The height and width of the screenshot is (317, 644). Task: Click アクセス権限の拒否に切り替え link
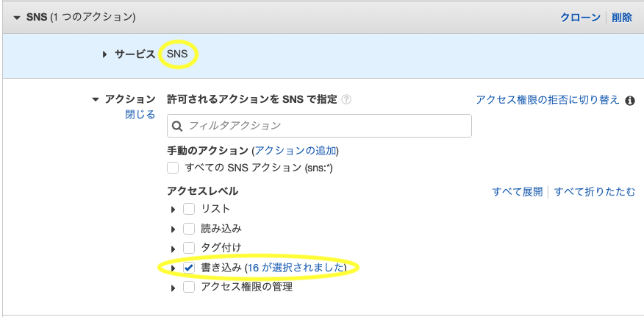(x=547, y=100)
